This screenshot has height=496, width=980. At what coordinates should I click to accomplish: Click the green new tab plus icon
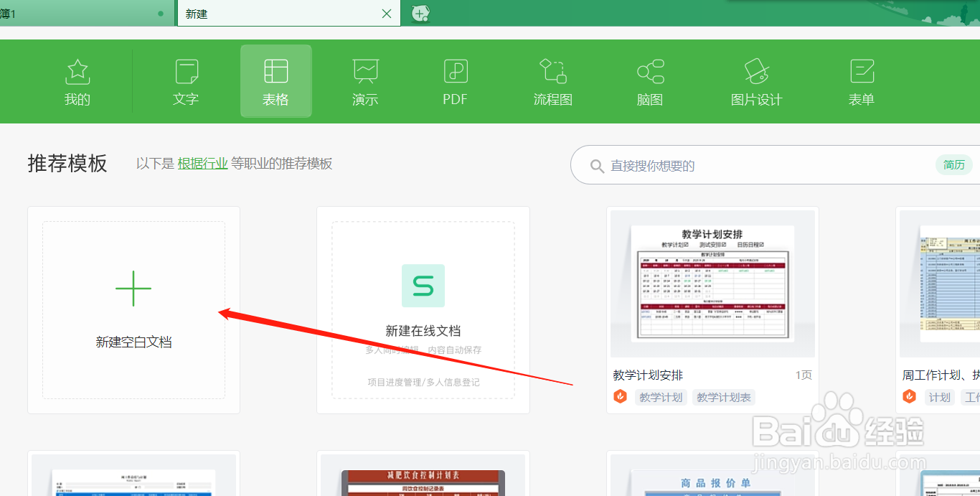tap(420, 13)
